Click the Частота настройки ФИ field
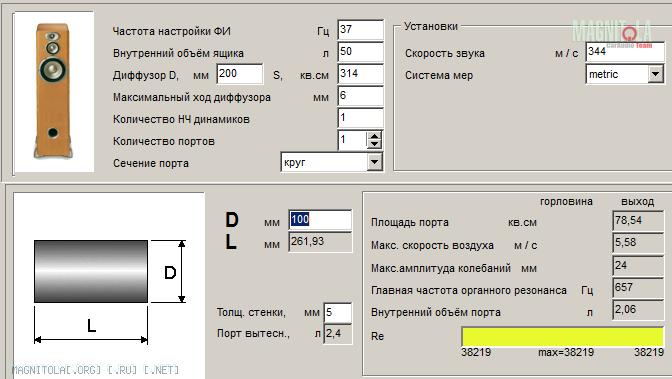The height and width of the screenshot is (379, 672). (360, 30)
